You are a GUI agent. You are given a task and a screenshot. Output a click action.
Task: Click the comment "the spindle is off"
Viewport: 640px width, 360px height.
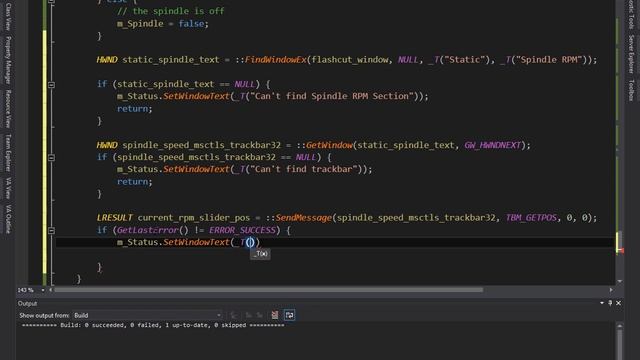click(171, 11)
